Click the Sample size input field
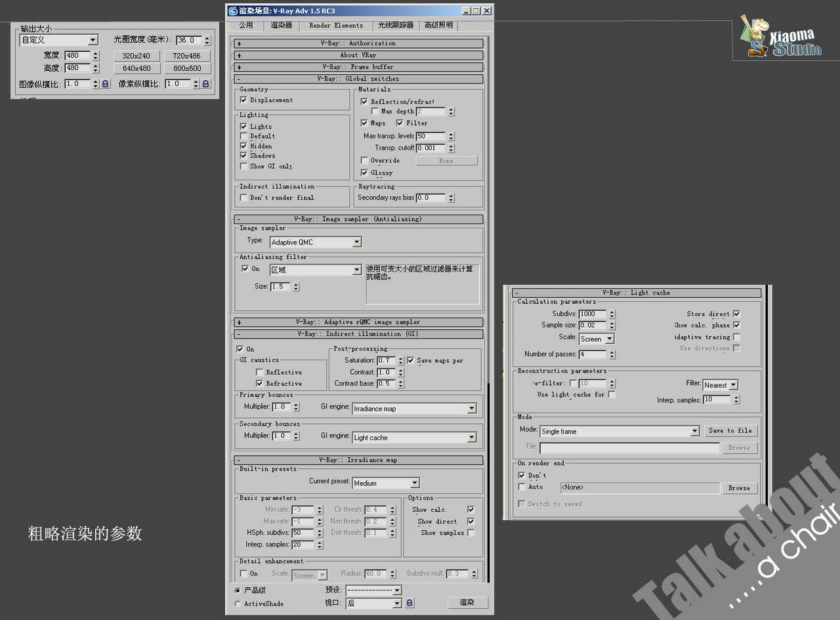This screenshot has width=840, height=620. click(593, 325)
